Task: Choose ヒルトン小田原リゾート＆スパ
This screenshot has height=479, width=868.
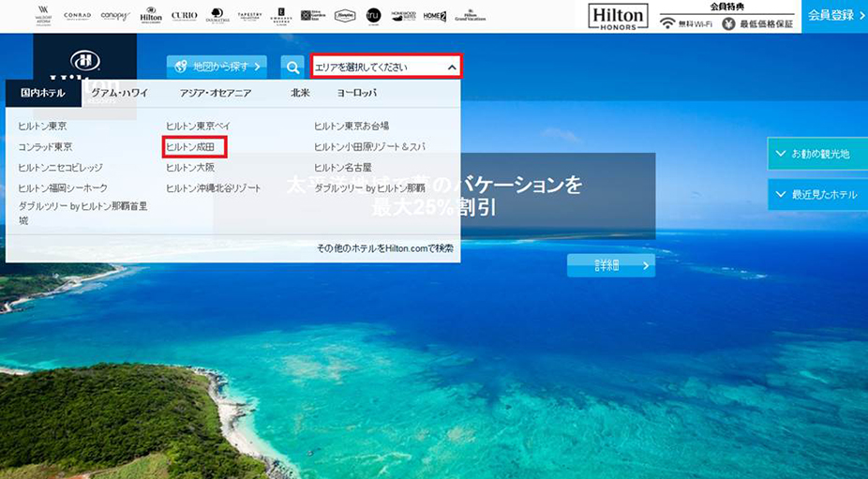Action: click(x=369, y=147)
